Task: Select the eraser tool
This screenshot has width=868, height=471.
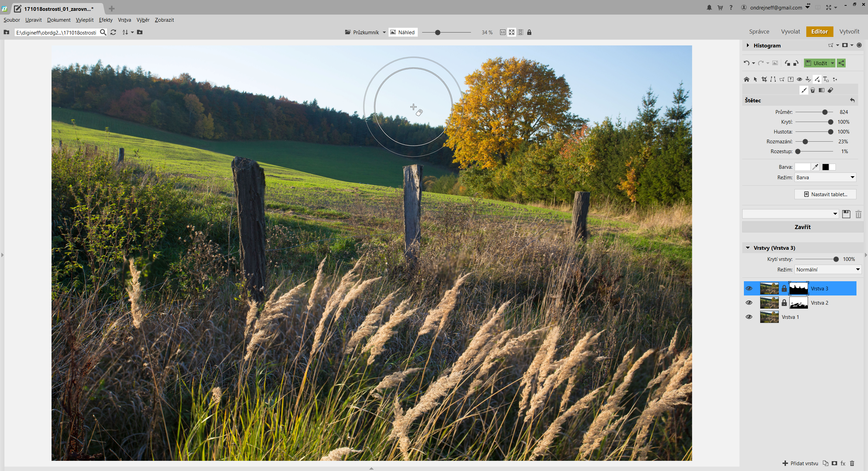Action: pos(830,90)
